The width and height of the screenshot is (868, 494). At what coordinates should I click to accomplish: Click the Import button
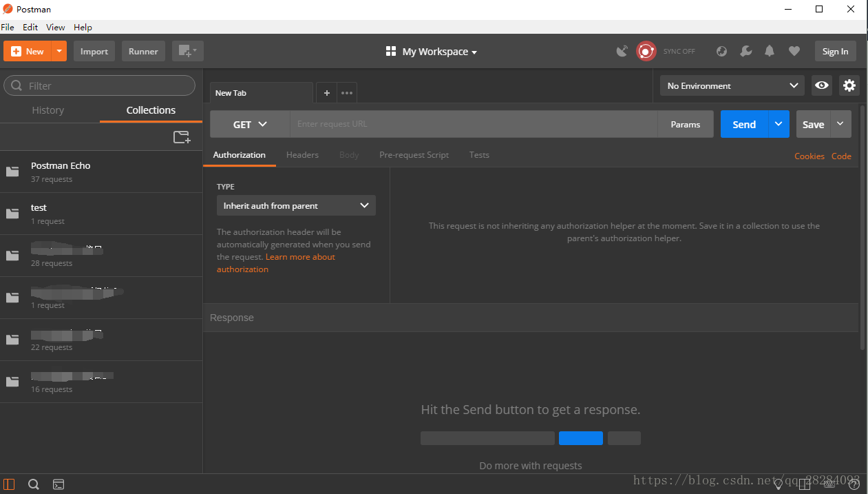(94, 52)
